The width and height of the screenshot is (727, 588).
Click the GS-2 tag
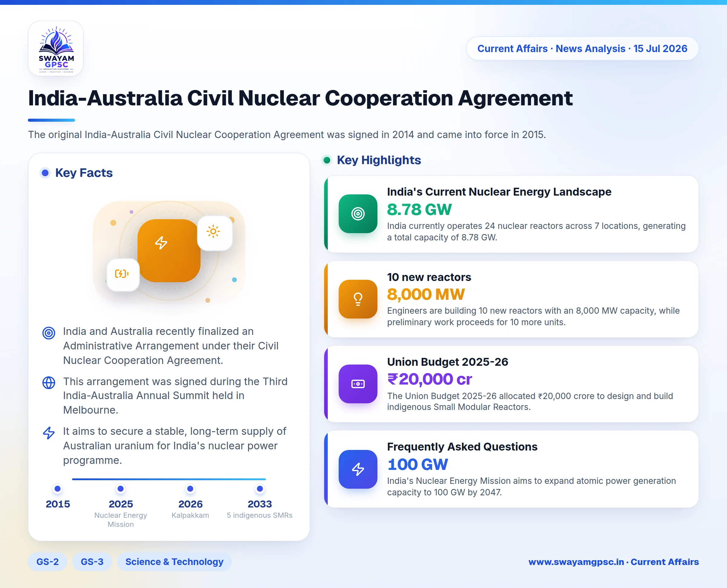48,562
